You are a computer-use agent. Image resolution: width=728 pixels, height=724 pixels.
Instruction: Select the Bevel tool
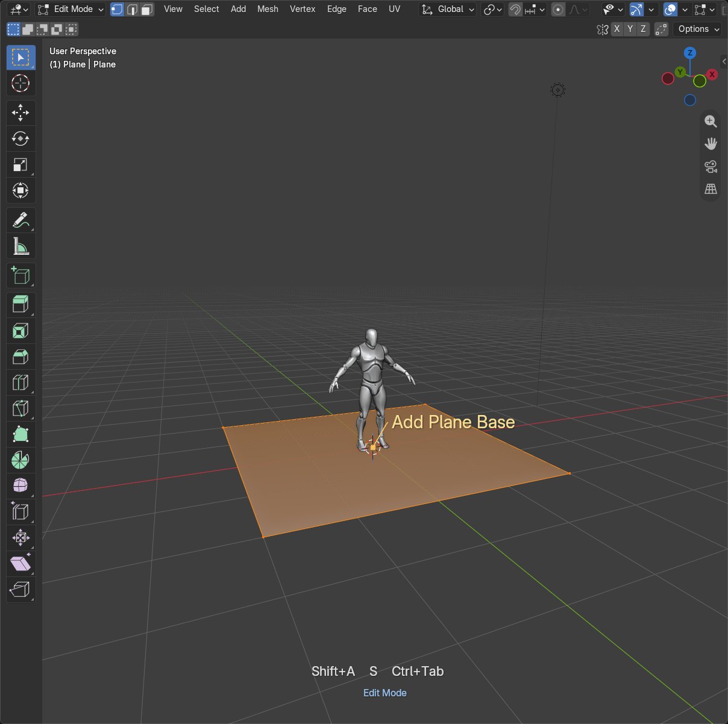click(x=20, y=357)
